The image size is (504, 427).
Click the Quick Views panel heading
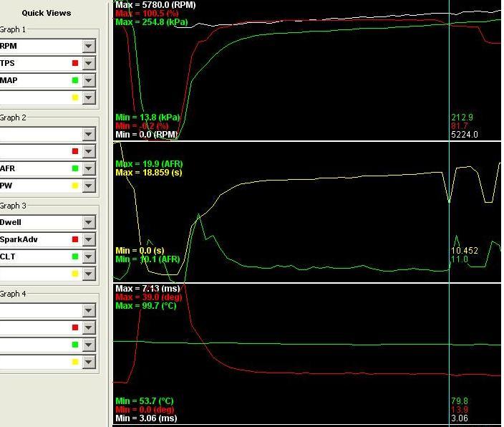(46, 13)
